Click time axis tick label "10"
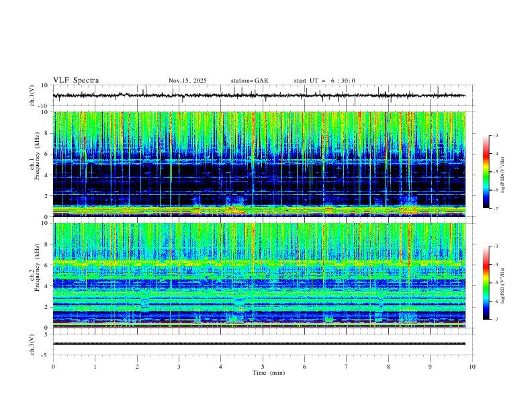Screen dimensions: 532x411 point(472,367)
